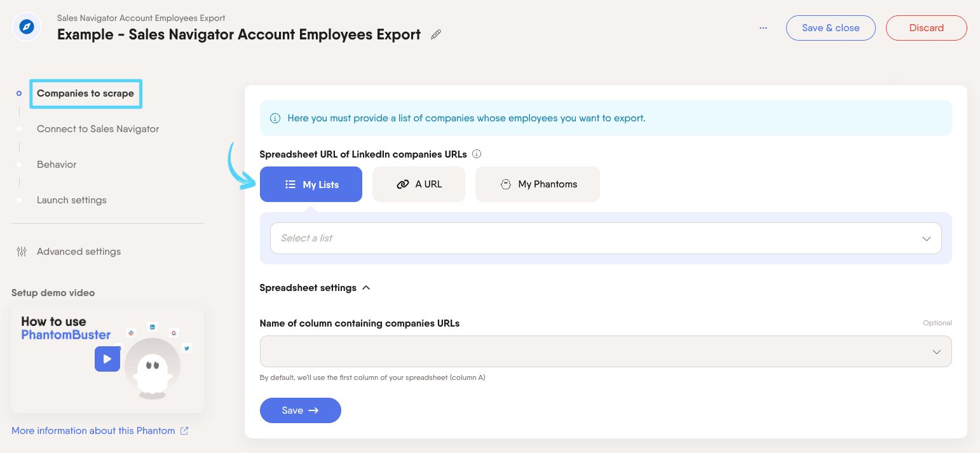Screen dimensions: 980x453
Task: Click the pencil icon to rename Phantom
Action: point(436,34)
